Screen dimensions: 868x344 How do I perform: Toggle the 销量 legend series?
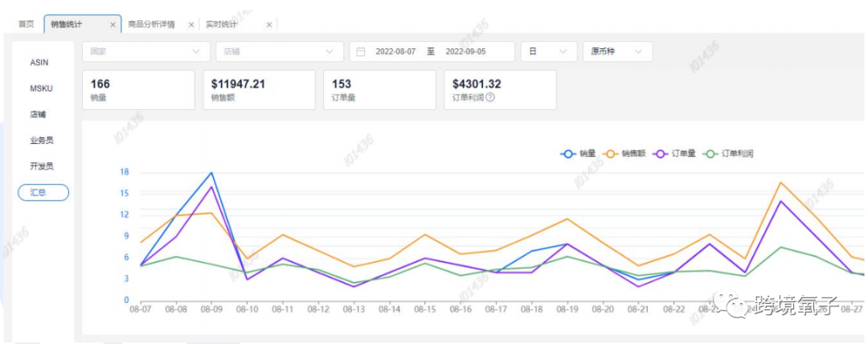(578, 154)
